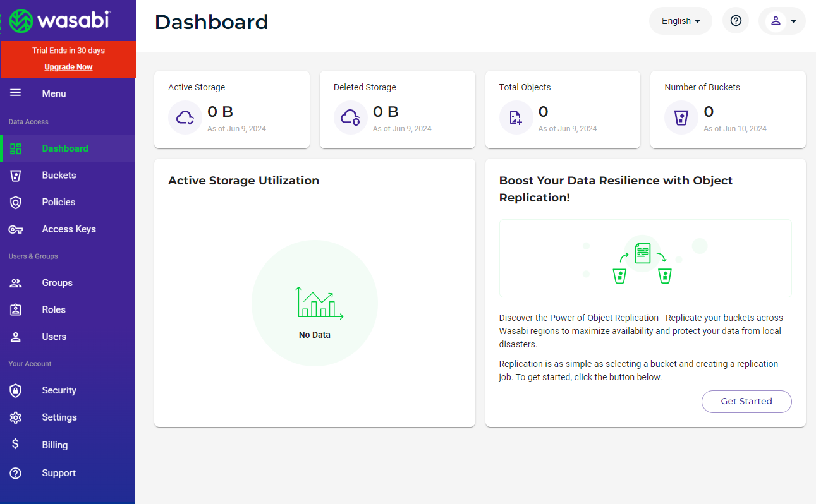Click the Number of Buckets bucket icon
This screenshot has height=504, width=816.
click(681, 117)
